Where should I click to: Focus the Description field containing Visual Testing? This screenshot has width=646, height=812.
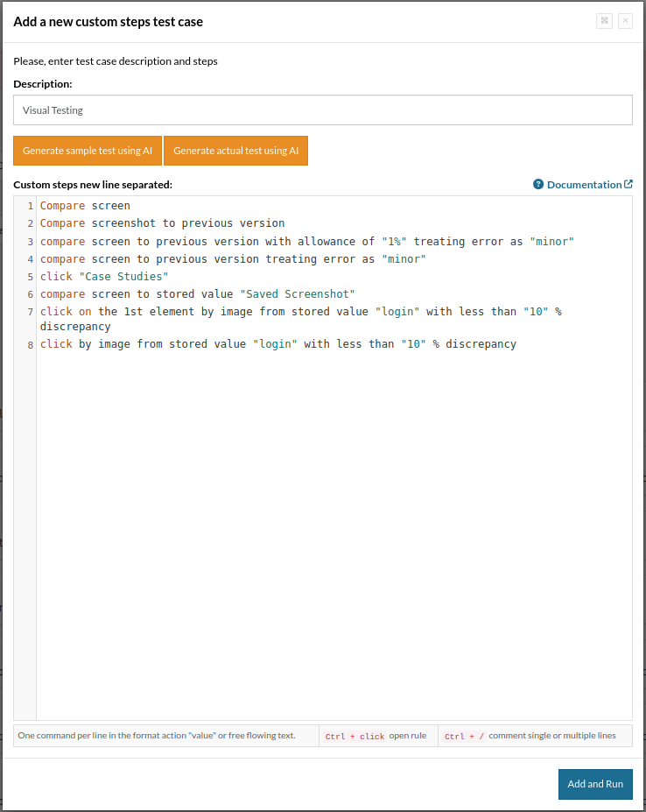[x=323, y=110]
